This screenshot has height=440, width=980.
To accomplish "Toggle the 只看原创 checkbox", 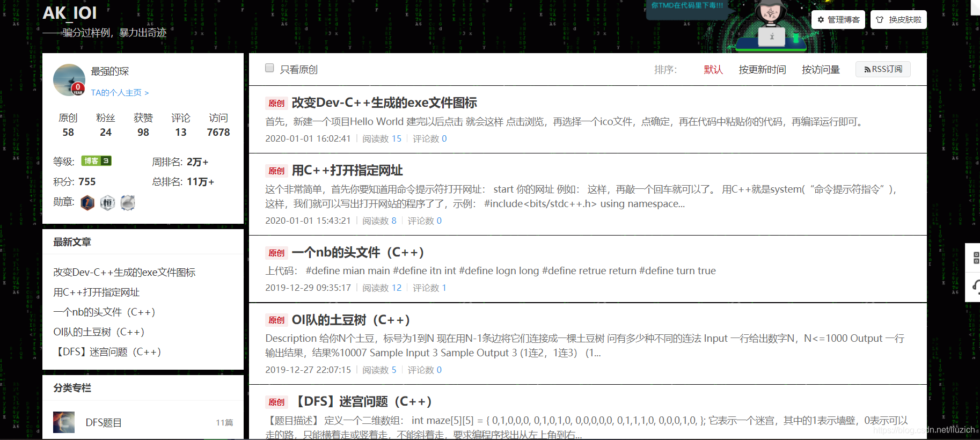I will coord(269,68).
